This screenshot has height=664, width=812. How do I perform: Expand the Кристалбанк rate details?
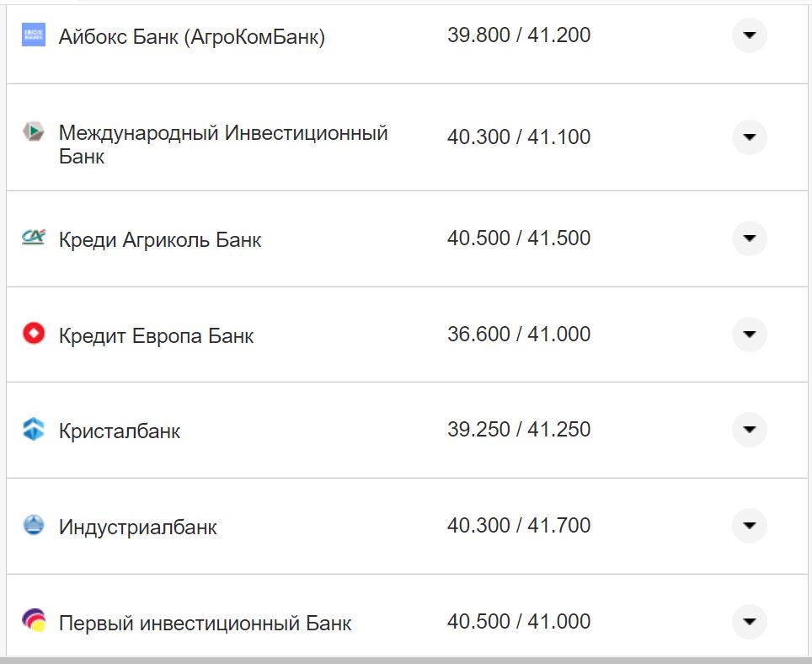point(749,430)
